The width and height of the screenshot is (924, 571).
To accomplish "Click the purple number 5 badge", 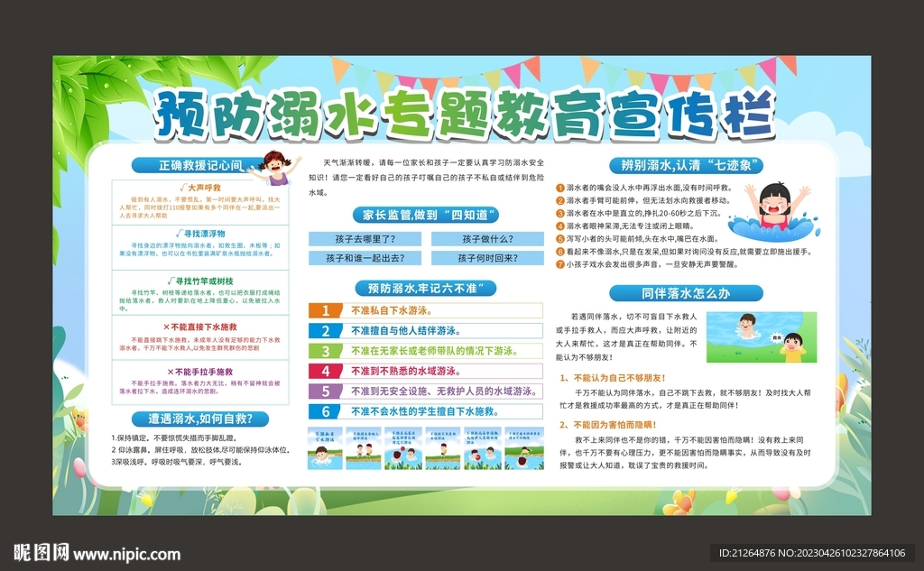I will [325, 391].
